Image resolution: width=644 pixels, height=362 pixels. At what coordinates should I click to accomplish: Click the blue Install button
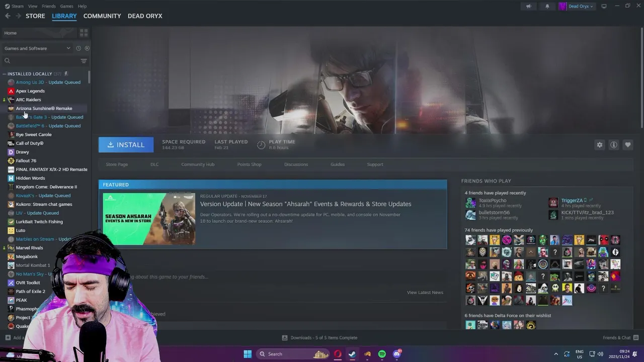(x=126, y=145)
